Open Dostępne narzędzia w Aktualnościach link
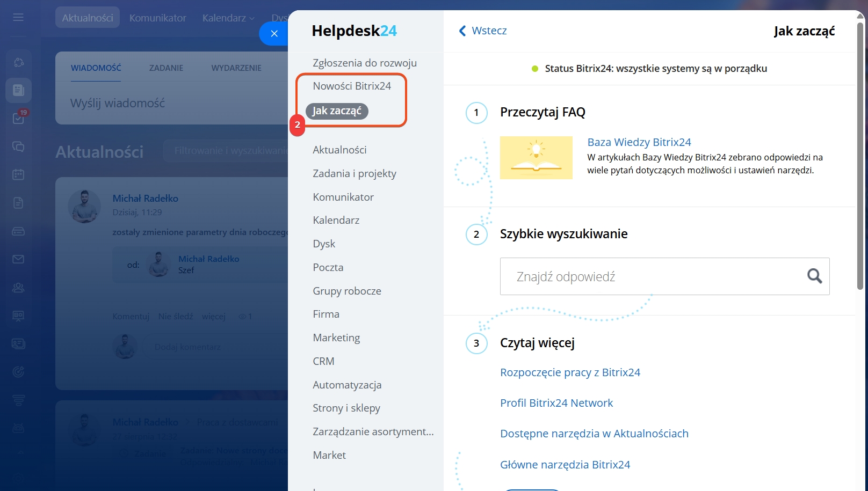Image resolution: width=868 pixels, height=491 pixels. 594,434
